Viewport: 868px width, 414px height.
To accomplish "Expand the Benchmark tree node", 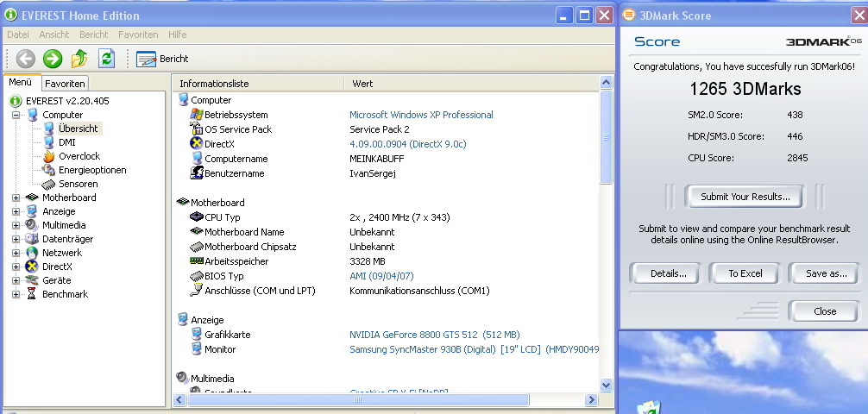I will click(16, 294).
